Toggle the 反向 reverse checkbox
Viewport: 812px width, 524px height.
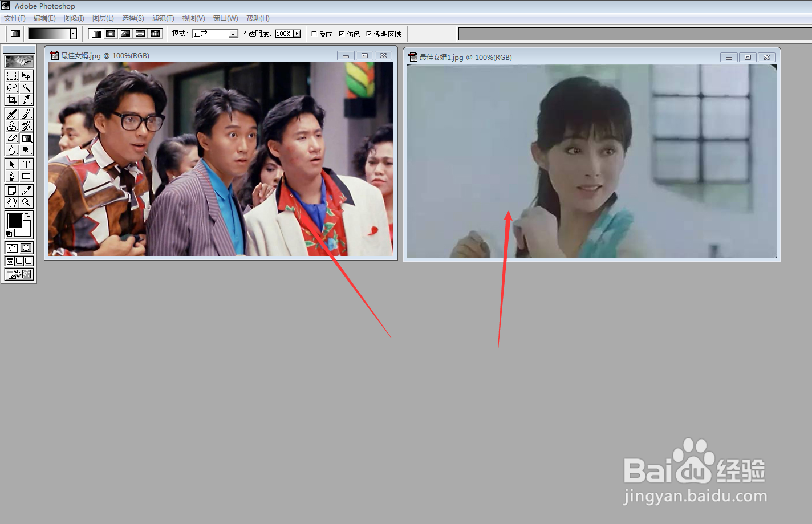pyautogui.click(x=314, y=34)
